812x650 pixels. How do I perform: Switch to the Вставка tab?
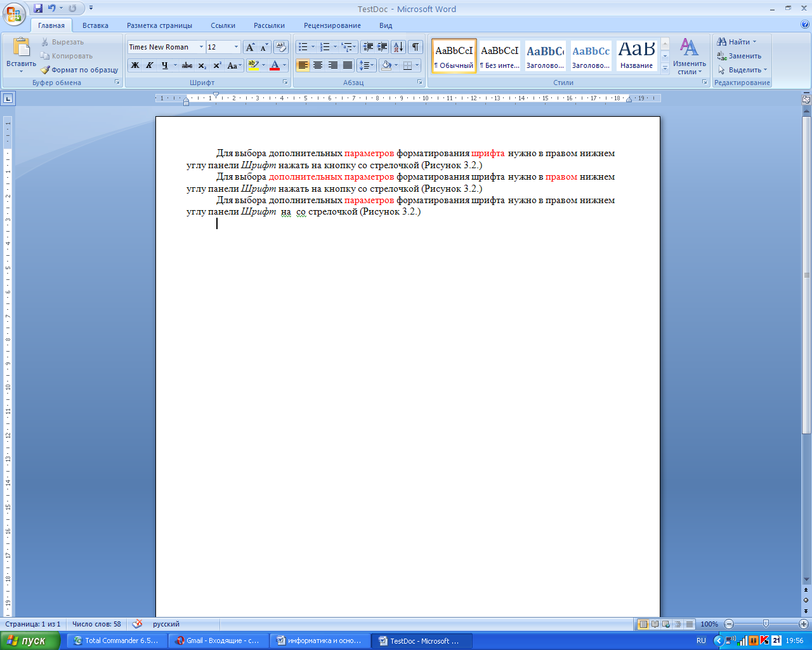tap(95, 25)
